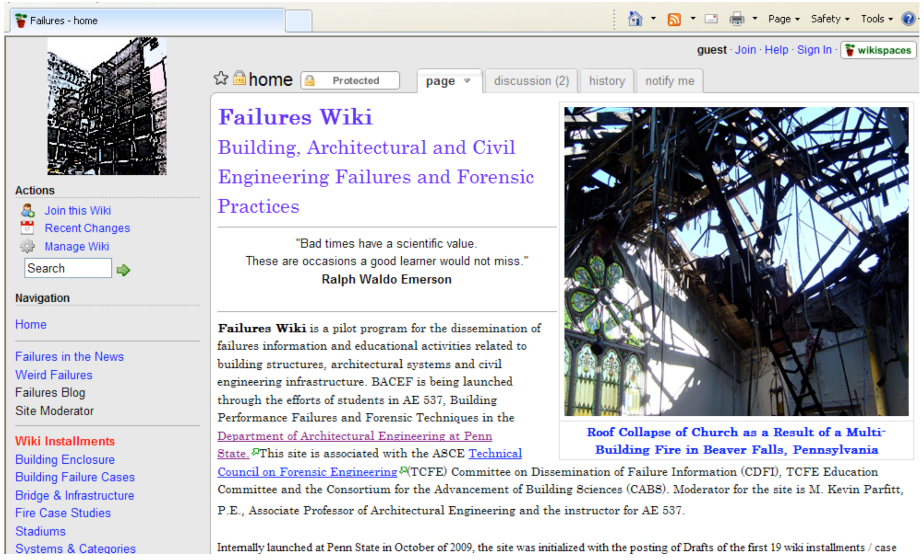Click the green search go arrow
The width and height of the screenshot is (924, 560).
123,270
